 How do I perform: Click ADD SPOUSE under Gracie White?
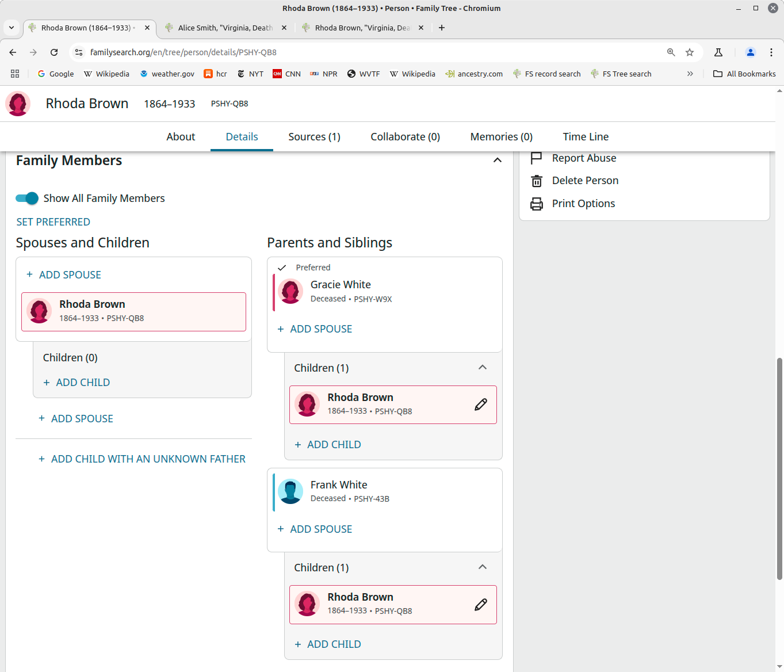point(315,329)
